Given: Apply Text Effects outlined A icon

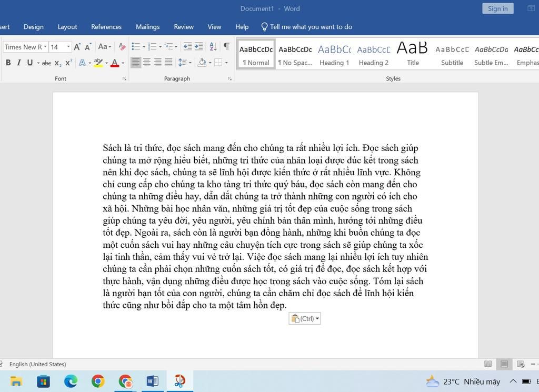Looking at the screenshot, I should tap(82, 63).
